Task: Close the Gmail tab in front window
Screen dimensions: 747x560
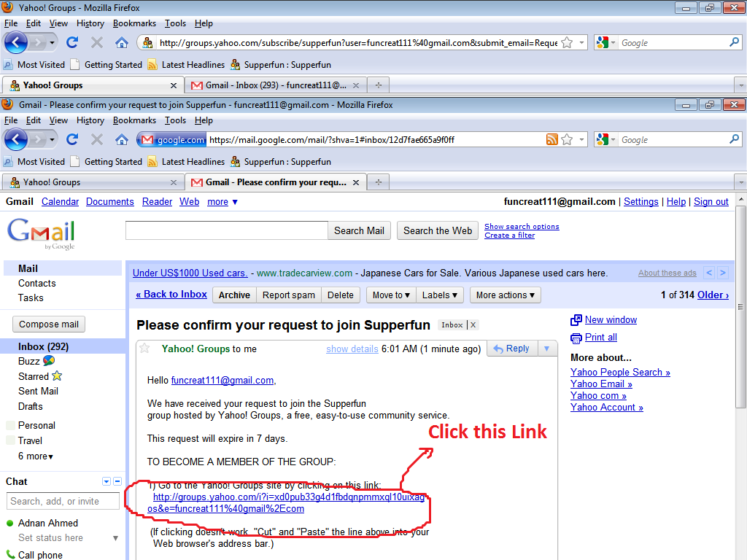Action: [356, 182]
